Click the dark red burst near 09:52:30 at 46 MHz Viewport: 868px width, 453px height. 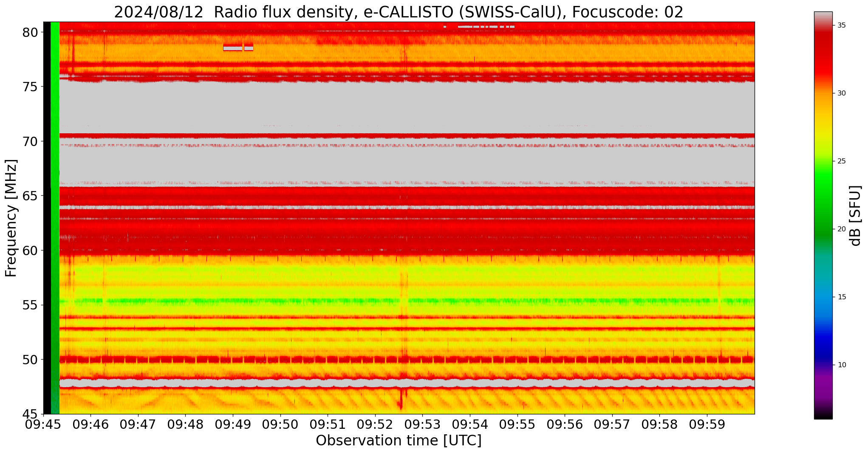click(x=401, y=399)
